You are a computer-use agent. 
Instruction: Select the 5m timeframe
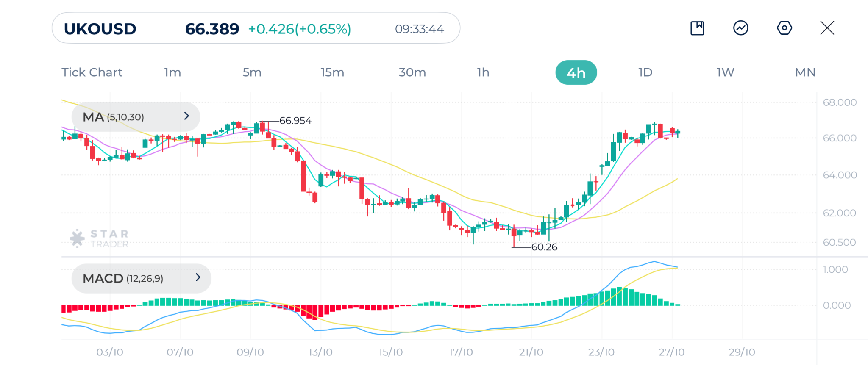point(252,72)
